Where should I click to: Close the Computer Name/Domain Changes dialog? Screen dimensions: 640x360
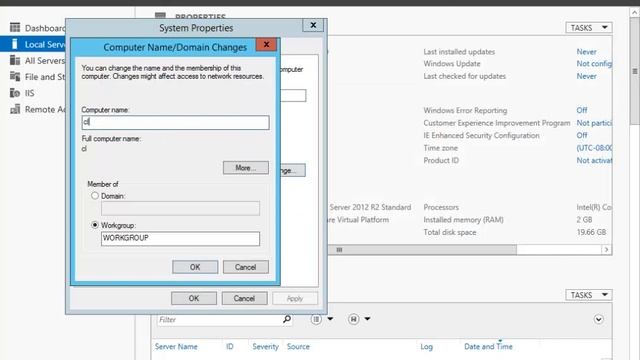coord(266,44)
